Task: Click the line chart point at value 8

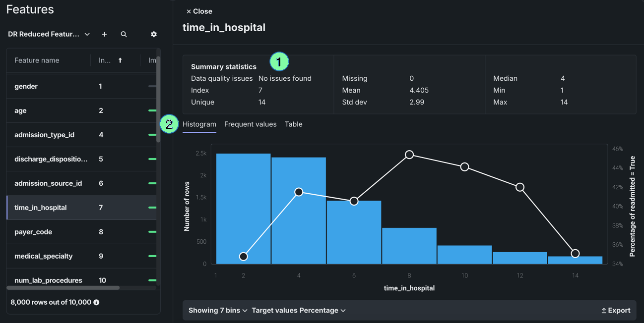Action: pyautogui.click(x=409, y=155)
